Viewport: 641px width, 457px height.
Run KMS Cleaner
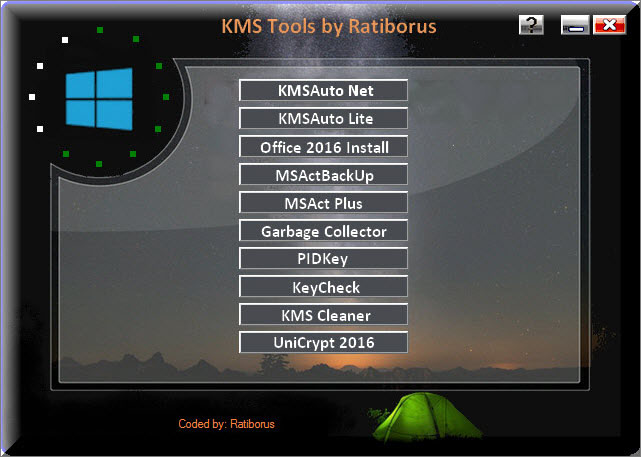pos(323,315)
